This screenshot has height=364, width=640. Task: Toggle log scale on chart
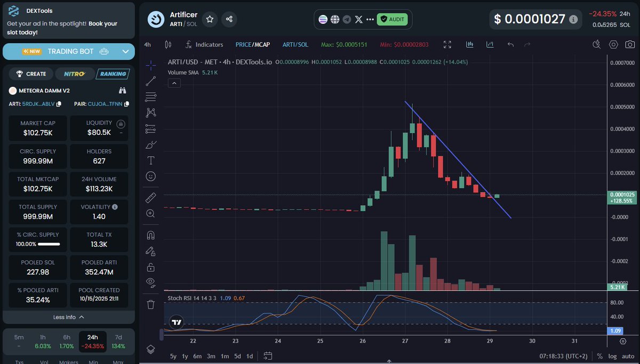(613, 356)
